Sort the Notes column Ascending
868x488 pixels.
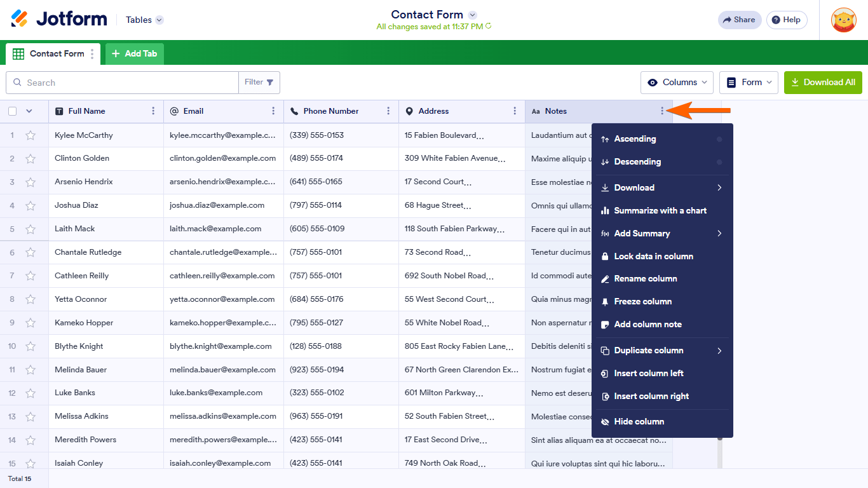[x=634, y=139]
